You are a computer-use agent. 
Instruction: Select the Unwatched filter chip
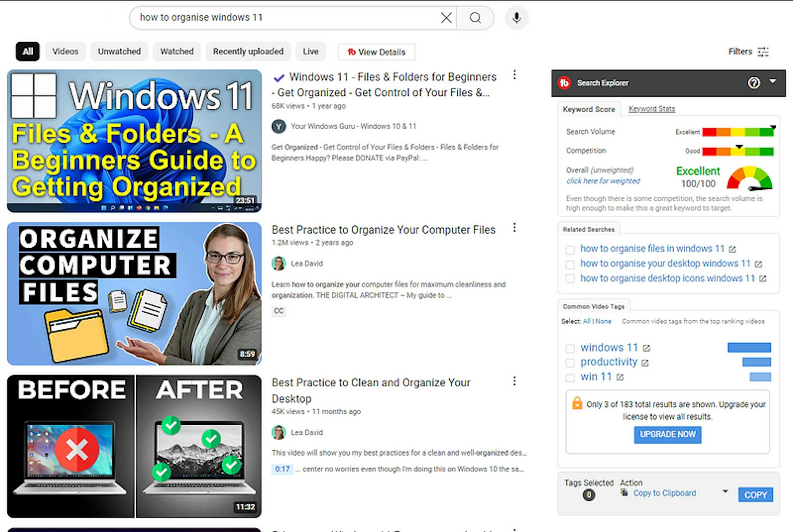click(x=119, y=52)
